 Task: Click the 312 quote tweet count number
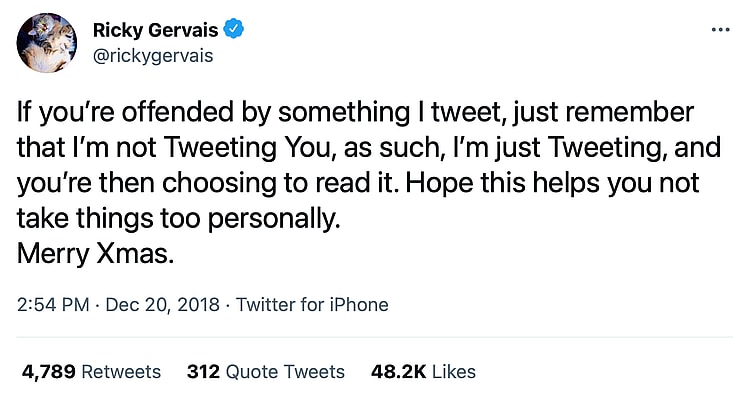203,372
